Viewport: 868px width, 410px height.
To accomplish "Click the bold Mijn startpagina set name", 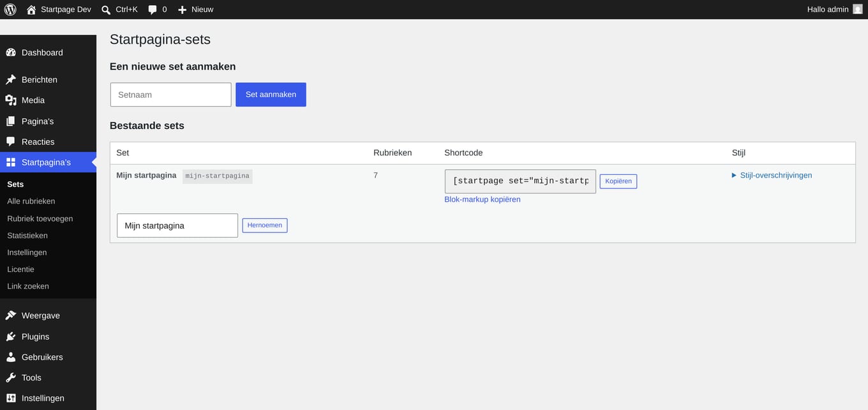I will 146,175.
